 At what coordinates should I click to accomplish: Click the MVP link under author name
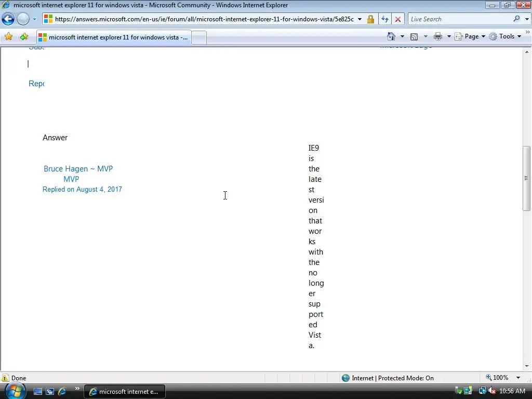click(71, 179)
